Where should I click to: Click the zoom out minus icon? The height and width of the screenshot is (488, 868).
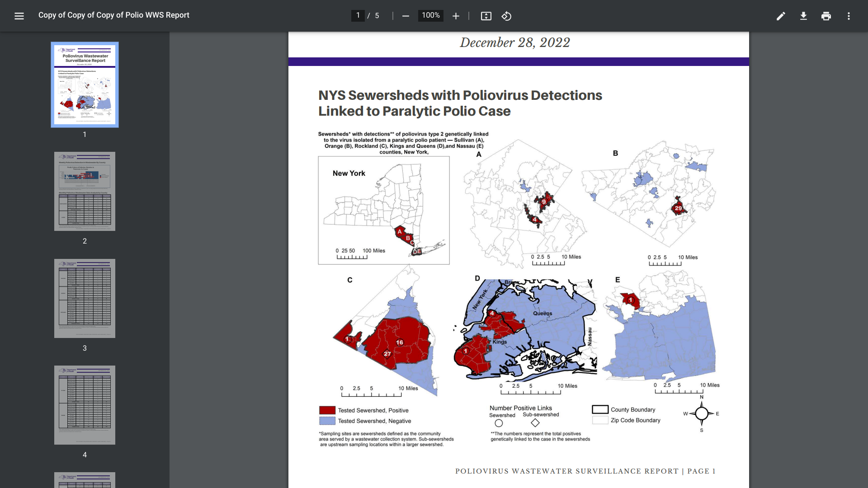tap(406, 16)
